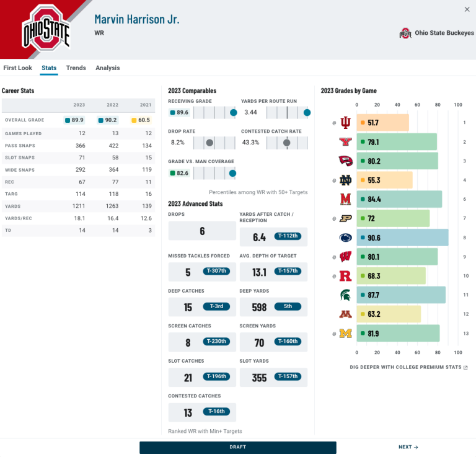
Task: Click the 87.7 Michigan State grade bar
Action: coord(401,295)
